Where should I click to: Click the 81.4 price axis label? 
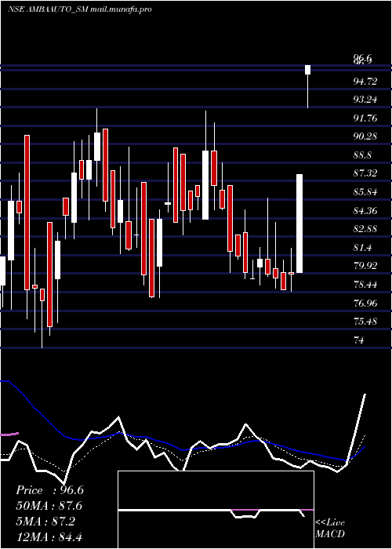(x=362, y=248)
